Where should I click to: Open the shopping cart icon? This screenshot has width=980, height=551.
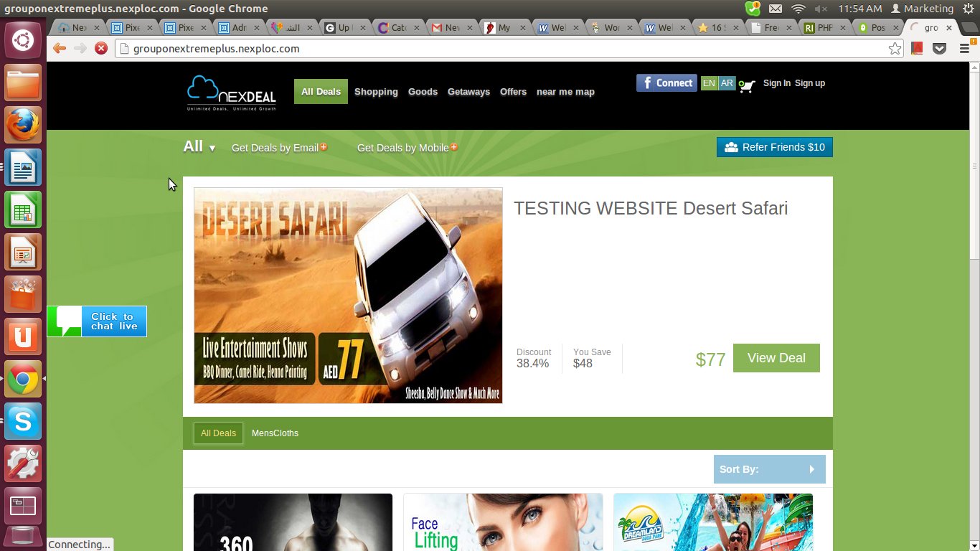[747, 85]
